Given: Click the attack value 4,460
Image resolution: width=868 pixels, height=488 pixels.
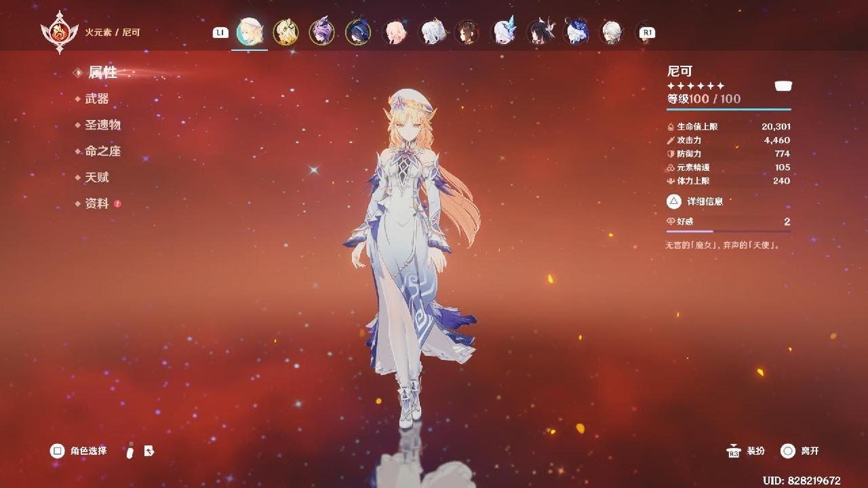Looking at the screenshot, I should 777,140.
